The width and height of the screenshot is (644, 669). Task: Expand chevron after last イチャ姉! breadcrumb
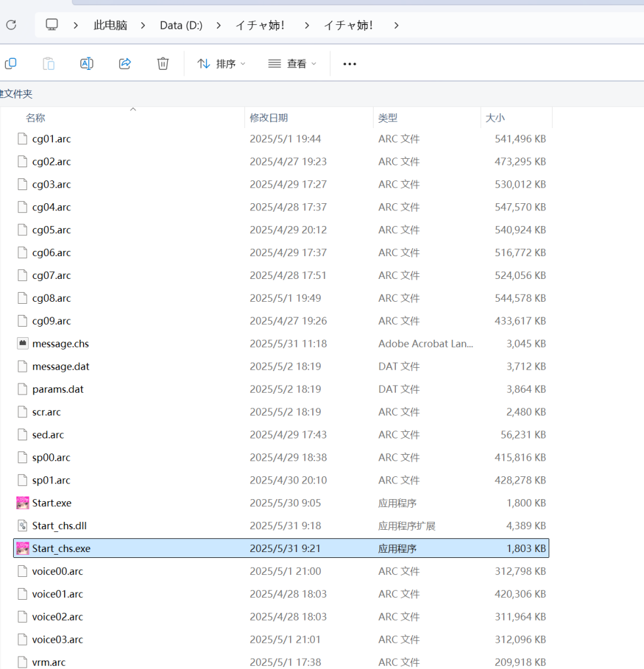click(x=396, y=25)
